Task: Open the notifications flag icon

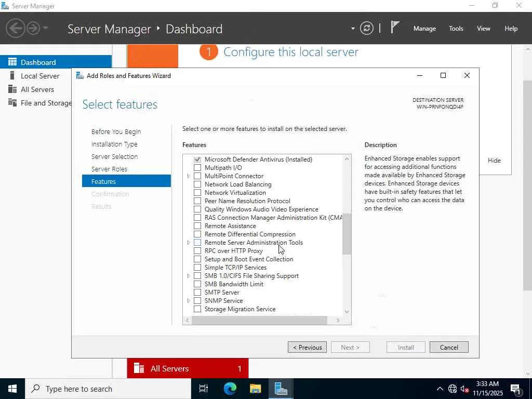Action: (395, 27)
